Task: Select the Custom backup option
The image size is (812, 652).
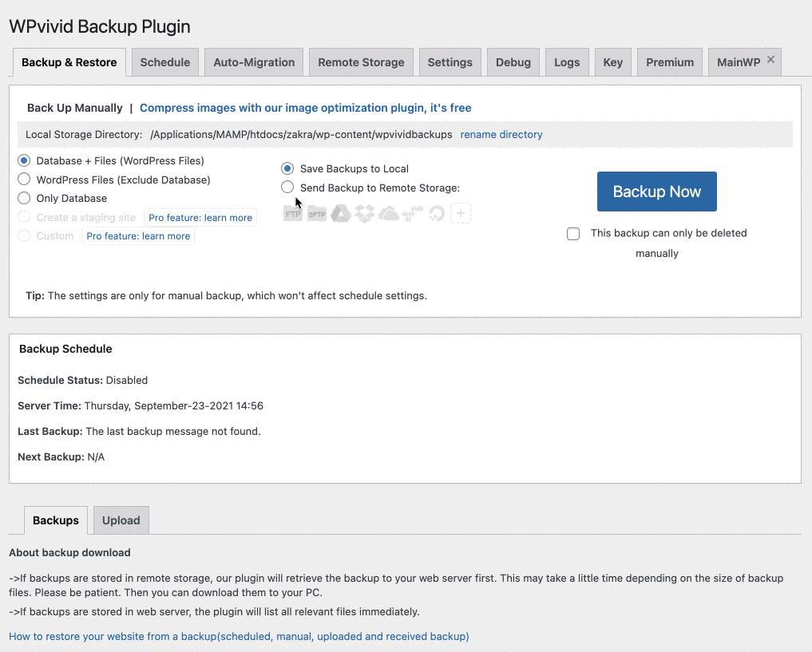Action: point(24,235)
